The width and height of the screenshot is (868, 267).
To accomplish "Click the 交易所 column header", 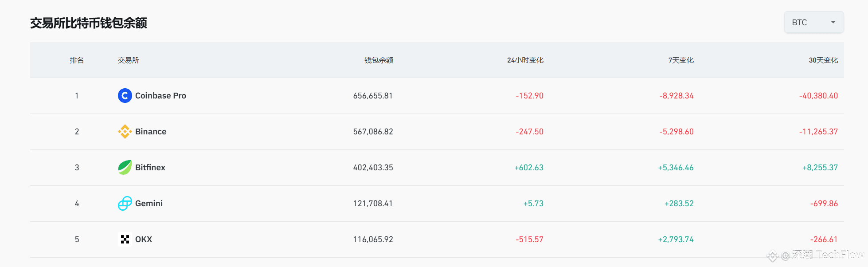I will tap(129, 60).
